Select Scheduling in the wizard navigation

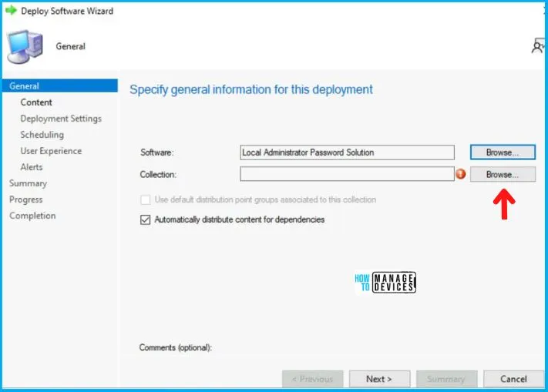point(42,135)
